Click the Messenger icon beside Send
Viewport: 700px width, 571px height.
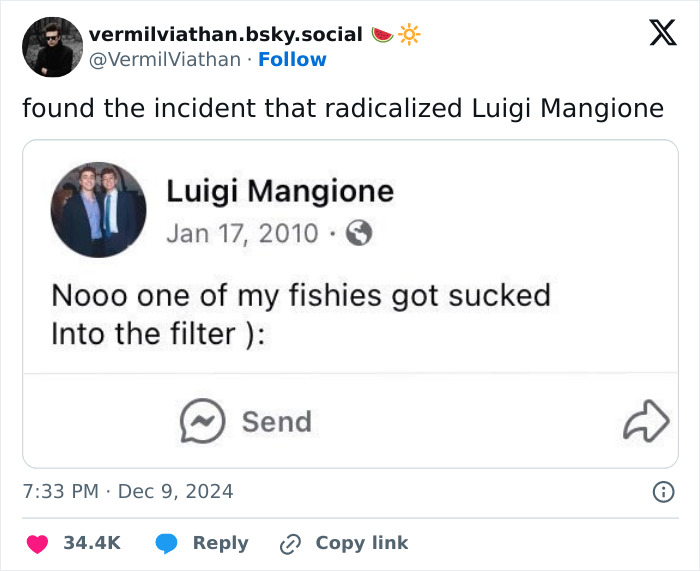pyautogui.click(x=202, y=422)
